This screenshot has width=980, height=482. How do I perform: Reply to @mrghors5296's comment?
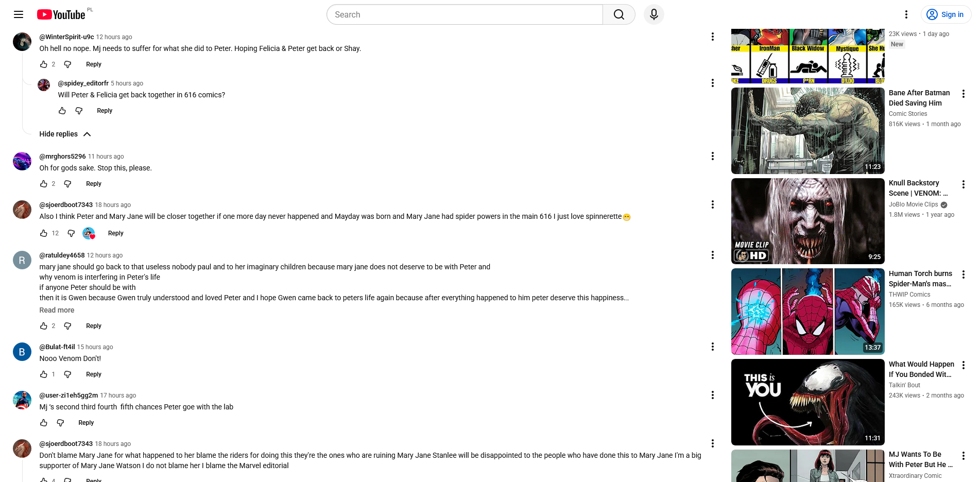94,184
